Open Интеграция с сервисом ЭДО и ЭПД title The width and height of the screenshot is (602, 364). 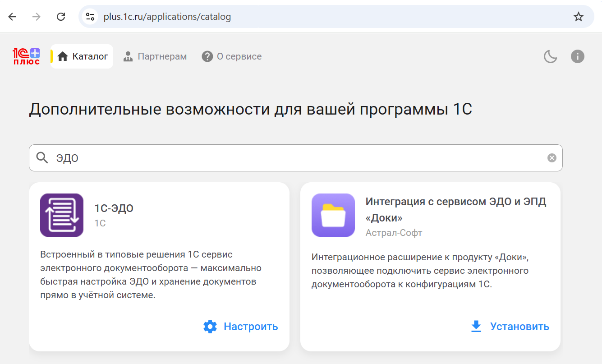(456, 210)
